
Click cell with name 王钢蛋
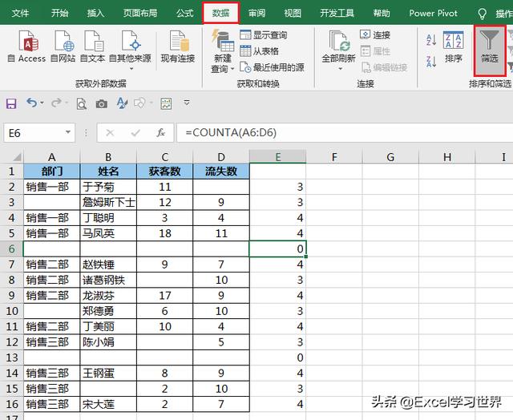tap(108, 373)
